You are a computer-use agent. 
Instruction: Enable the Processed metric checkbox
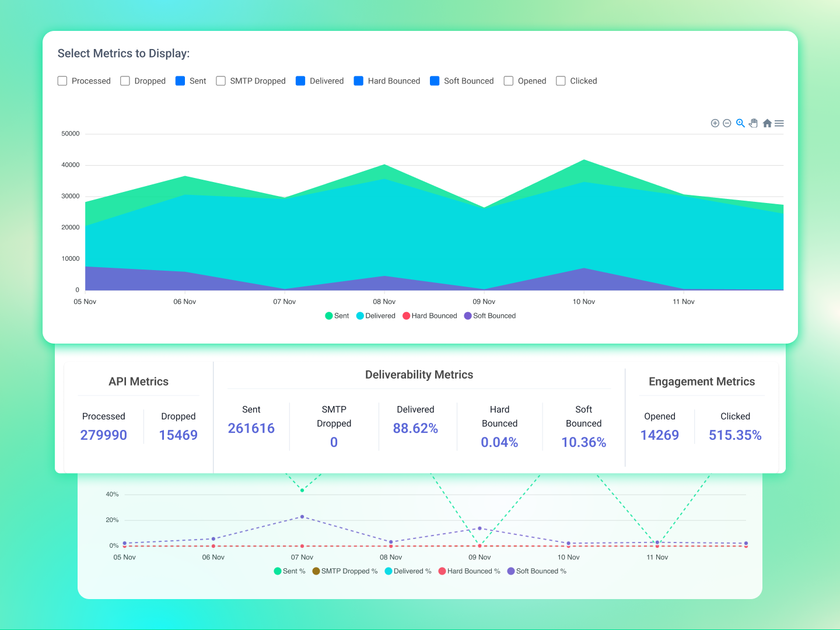[x=62, y=81]
